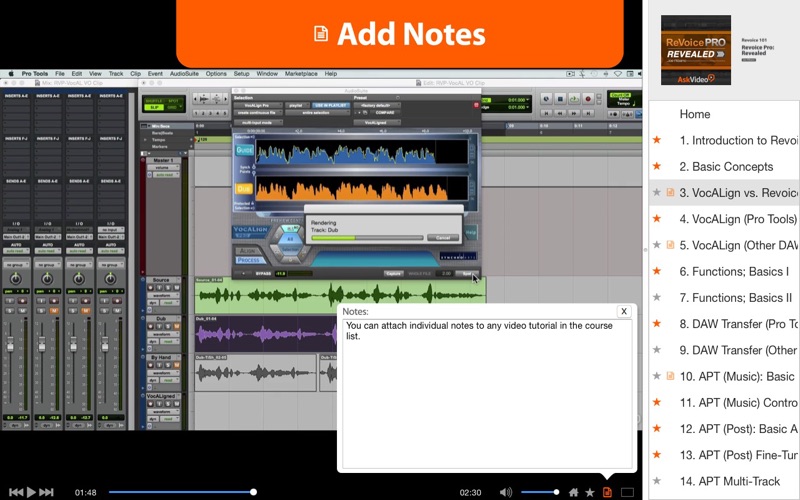Open the Setup menu

[x=241, y=73]
